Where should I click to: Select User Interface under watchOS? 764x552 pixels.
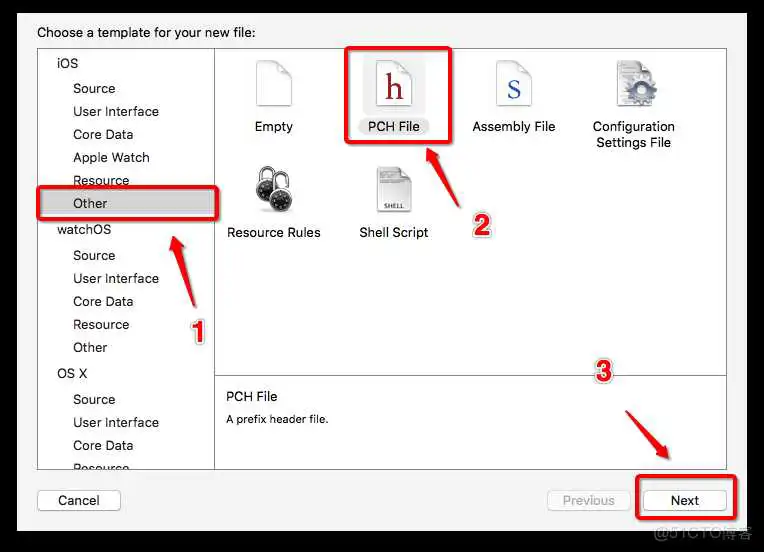click(116, 278)
